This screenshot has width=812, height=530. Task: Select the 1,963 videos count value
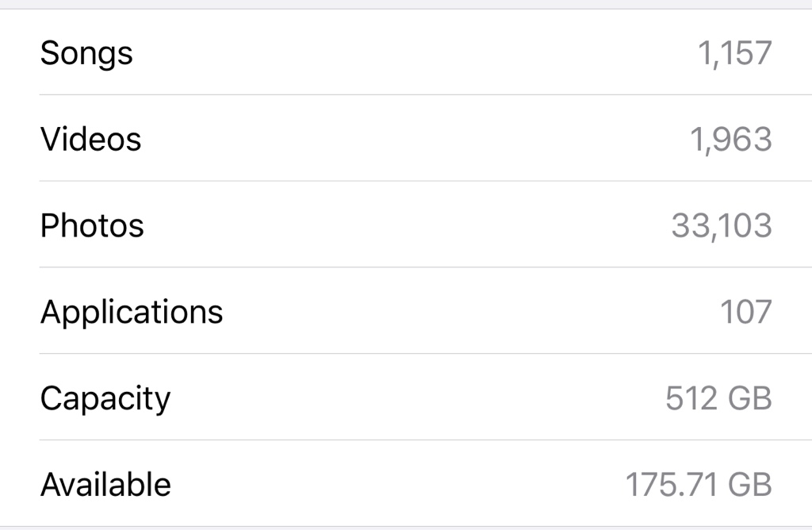coord(730,140)
